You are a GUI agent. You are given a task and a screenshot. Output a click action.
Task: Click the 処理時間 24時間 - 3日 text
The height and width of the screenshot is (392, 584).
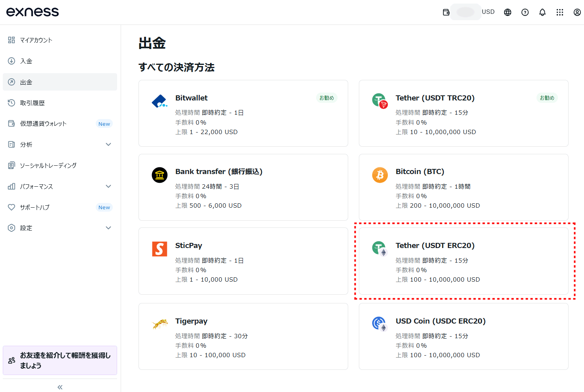[x=207, y=187]
